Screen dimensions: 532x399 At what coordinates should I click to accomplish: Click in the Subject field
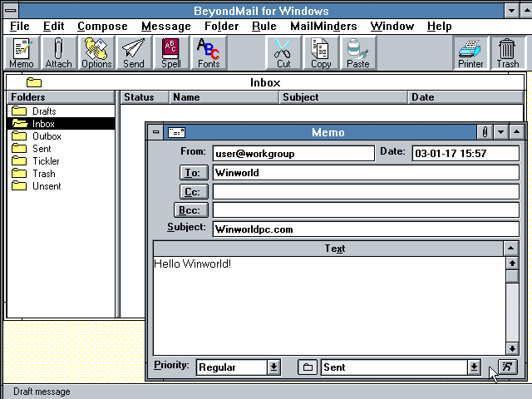(366, 229)
